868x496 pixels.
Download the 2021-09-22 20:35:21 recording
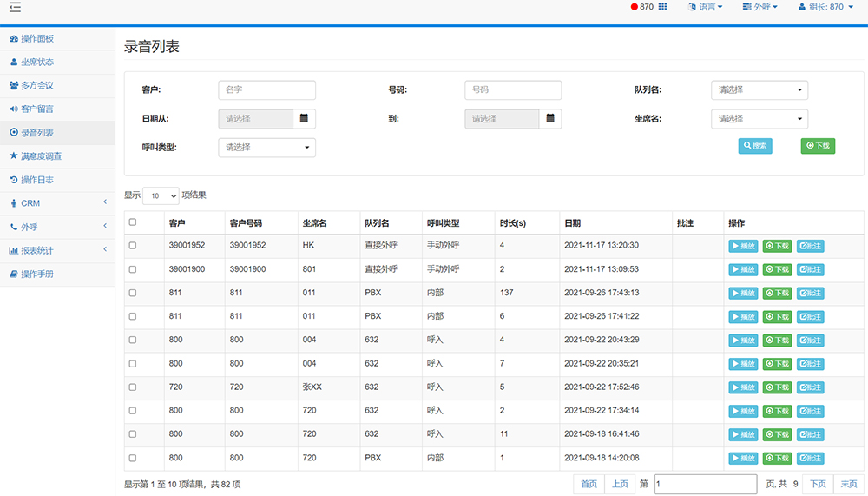(777, 364)
